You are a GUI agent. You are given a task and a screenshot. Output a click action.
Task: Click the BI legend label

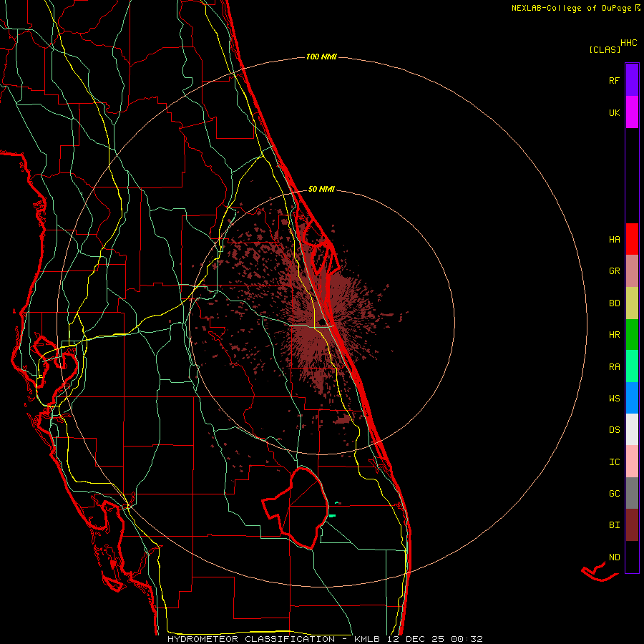pyautogui.click(x=614, y=525)
